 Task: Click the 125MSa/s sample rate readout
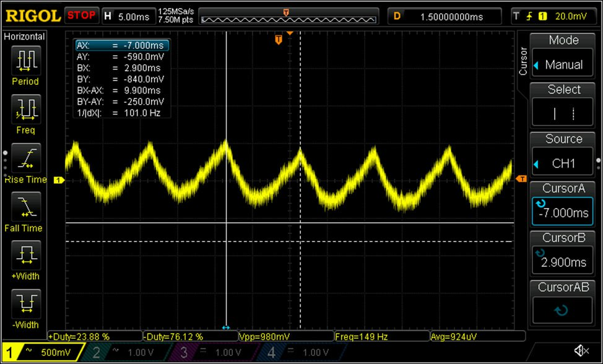click(176, 12)
